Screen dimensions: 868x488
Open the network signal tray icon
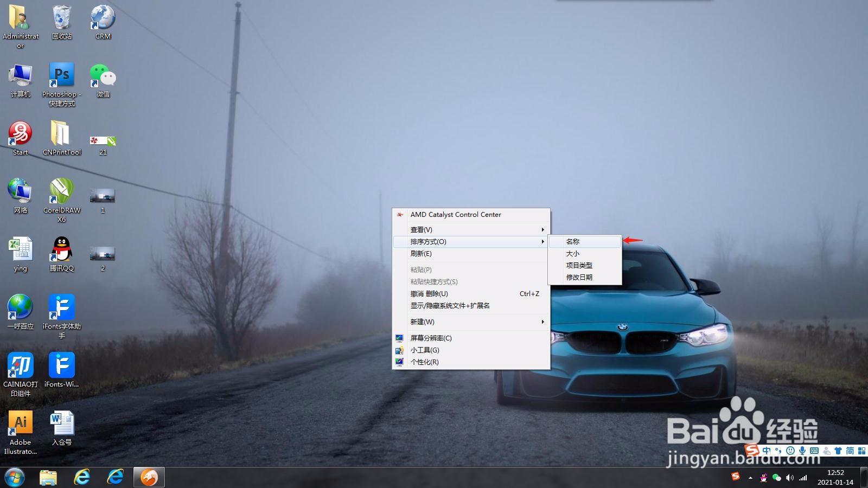click(x=803, y=478)
